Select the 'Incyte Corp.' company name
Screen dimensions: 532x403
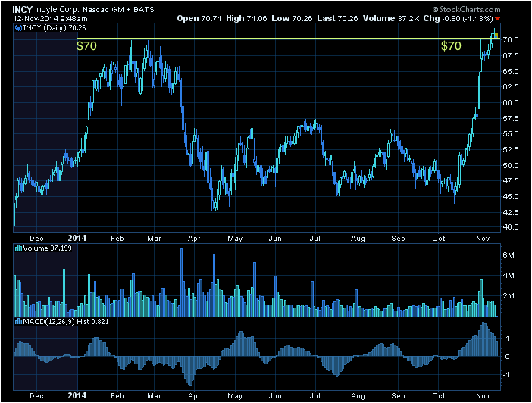(x=57, y=10)
